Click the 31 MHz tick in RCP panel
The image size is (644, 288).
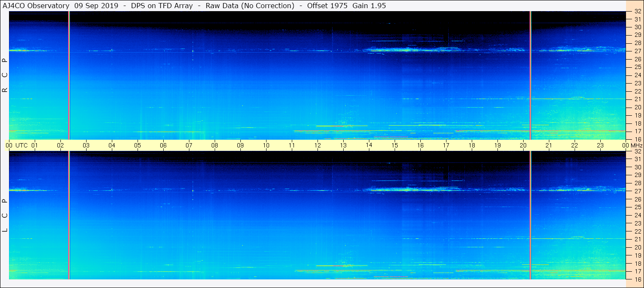tap(638, 19)
